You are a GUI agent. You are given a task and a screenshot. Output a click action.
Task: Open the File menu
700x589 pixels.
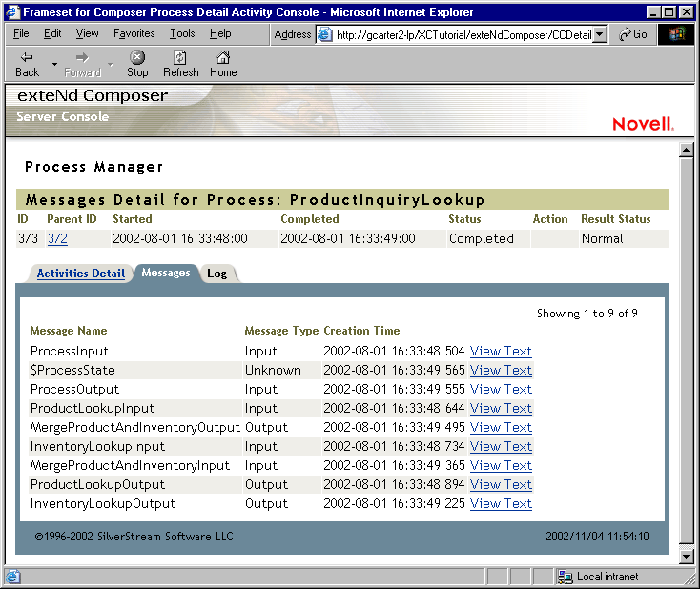[21, 33]
